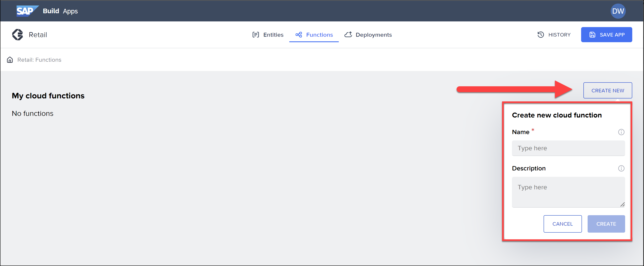Click the Entities tab icon

tap(256, 35)
